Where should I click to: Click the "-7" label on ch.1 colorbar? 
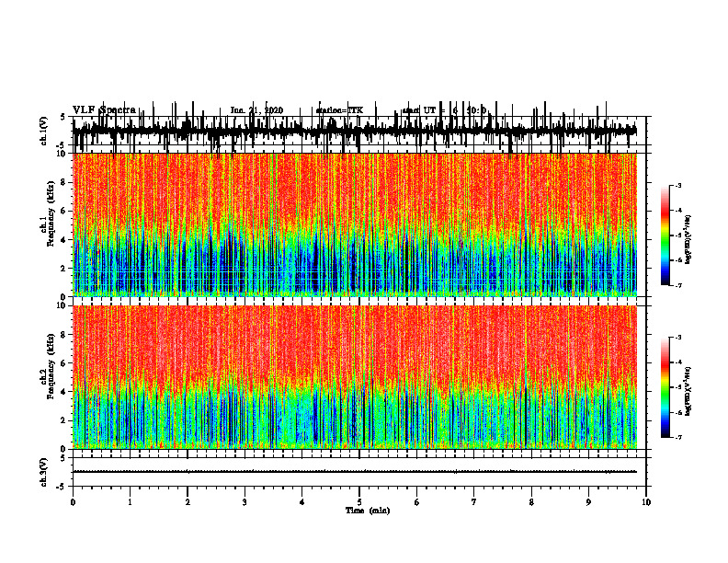coord(677,285)
